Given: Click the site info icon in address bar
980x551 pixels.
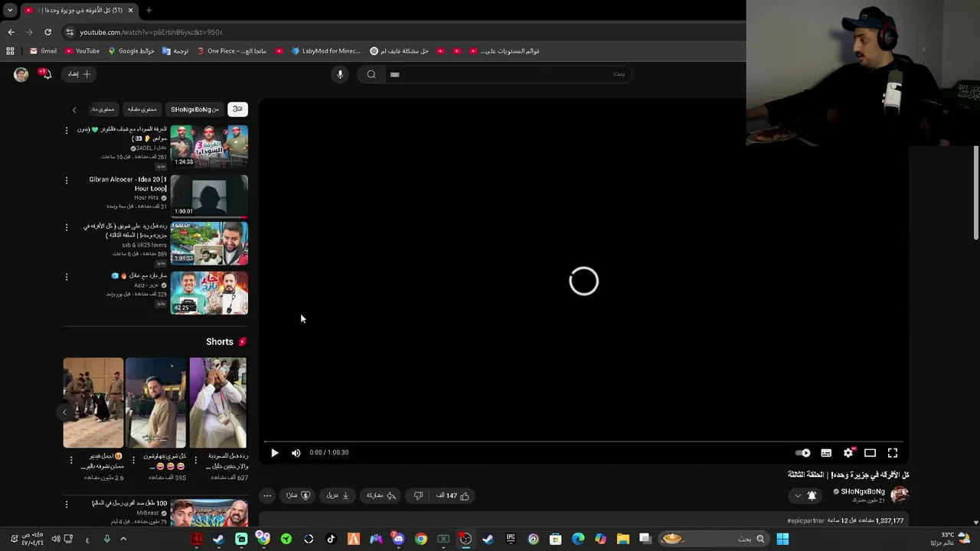Looking at the screenshot, I should 70,32.
